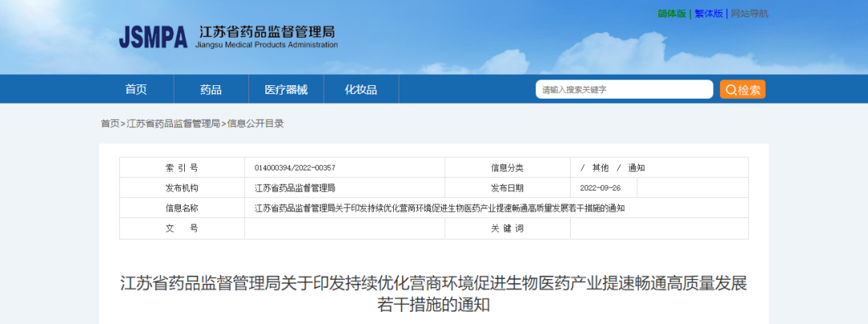Open the 网站导航 site map link

click(x=749, y=14)
